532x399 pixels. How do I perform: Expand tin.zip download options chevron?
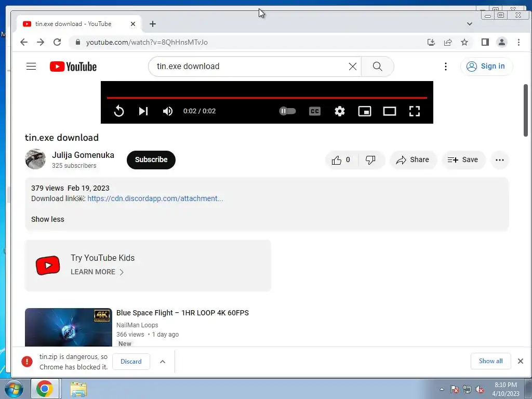pos(163,362)
